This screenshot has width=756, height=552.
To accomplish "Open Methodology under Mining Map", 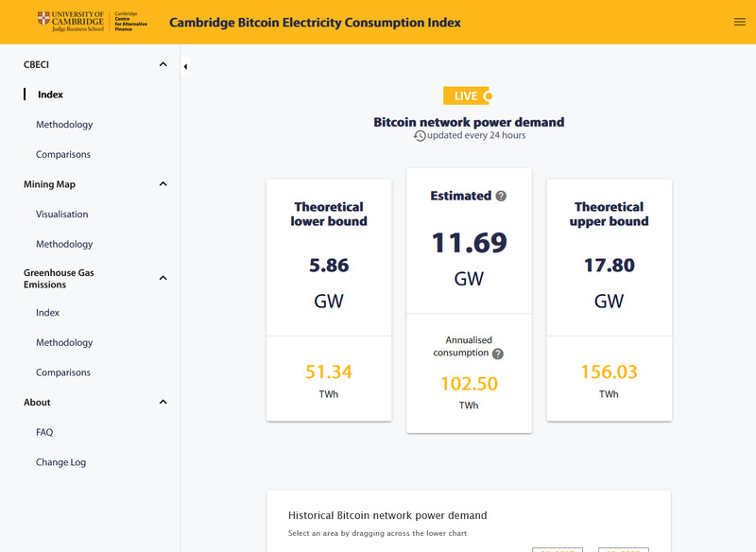I will point(64,244).
